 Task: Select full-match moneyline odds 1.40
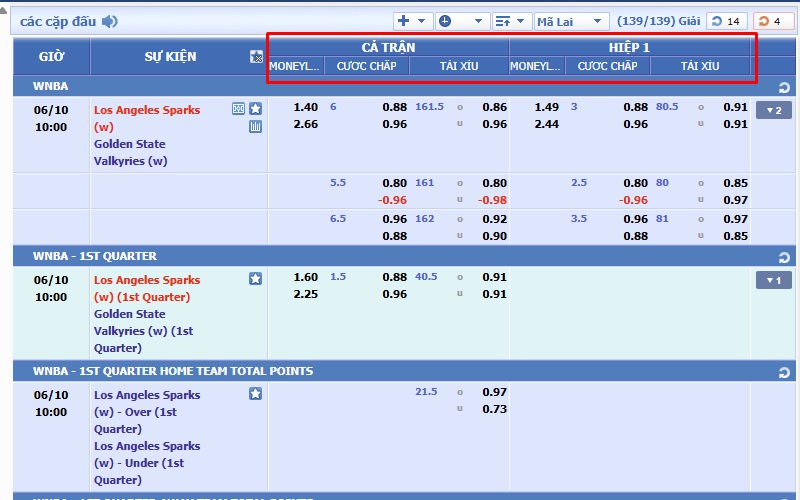tap(306, 107)
